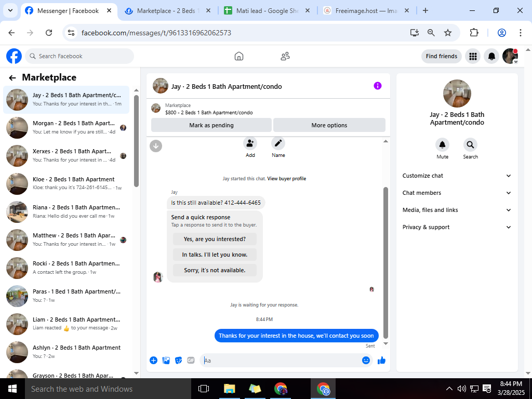This screenshot has width=532, height=399.
Task: Expand Customize chat section
Action: coord(457,176)
